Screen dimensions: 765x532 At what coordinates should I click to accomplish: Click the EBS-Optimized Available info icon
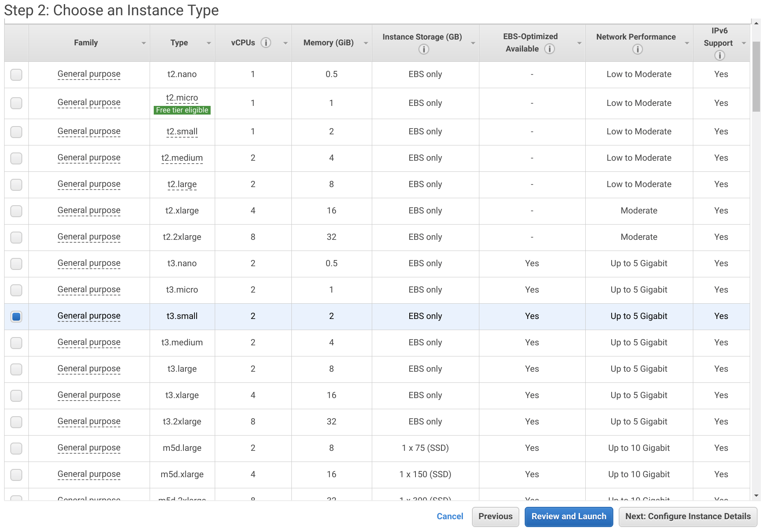[549, 49]
